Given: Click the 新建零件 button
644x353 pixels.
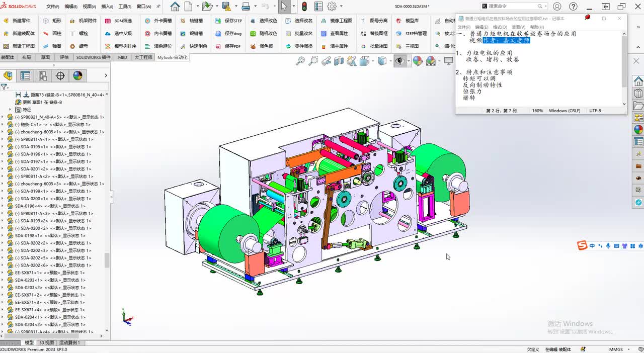Looking at the screenshot, I should pyautogui.click(x=17, y=21).
